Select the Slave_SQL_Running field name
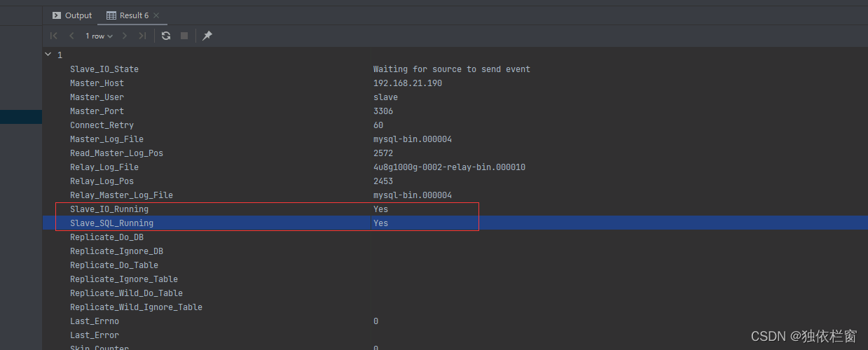 coord(111,223)
